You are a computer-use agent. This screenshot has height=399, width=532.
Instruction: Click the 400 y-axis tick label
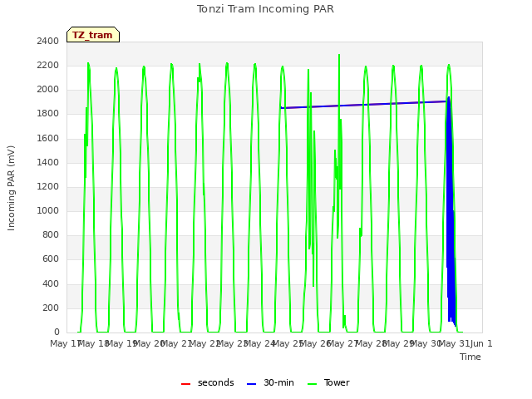(51, 283)
